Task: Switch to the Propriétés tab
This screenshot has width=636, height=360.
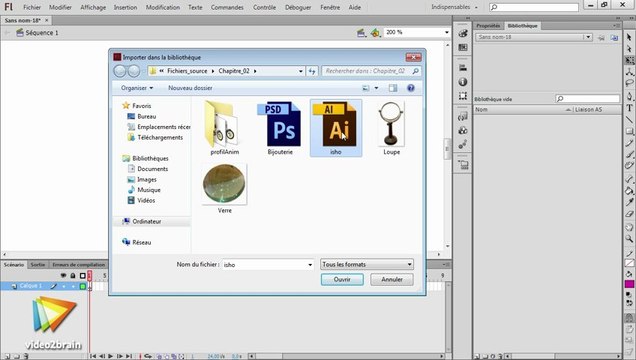Action: pos(488,26)
